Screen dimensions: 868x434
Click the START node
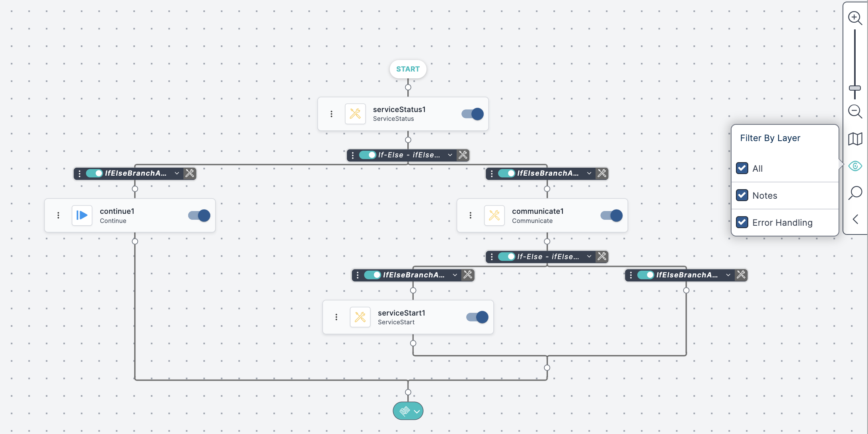point(408,69)
